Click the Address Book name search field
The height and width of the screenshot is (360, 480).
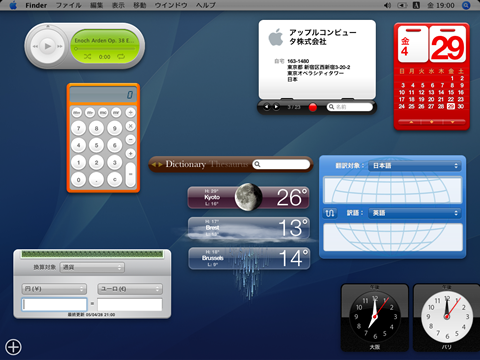[x=350, y=107]
